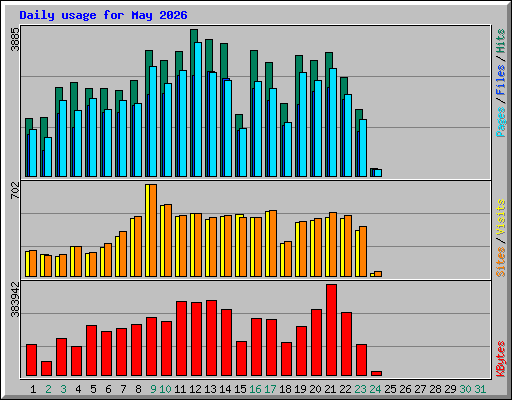
Task: Click day label '21'
Action: coord(330,389)
